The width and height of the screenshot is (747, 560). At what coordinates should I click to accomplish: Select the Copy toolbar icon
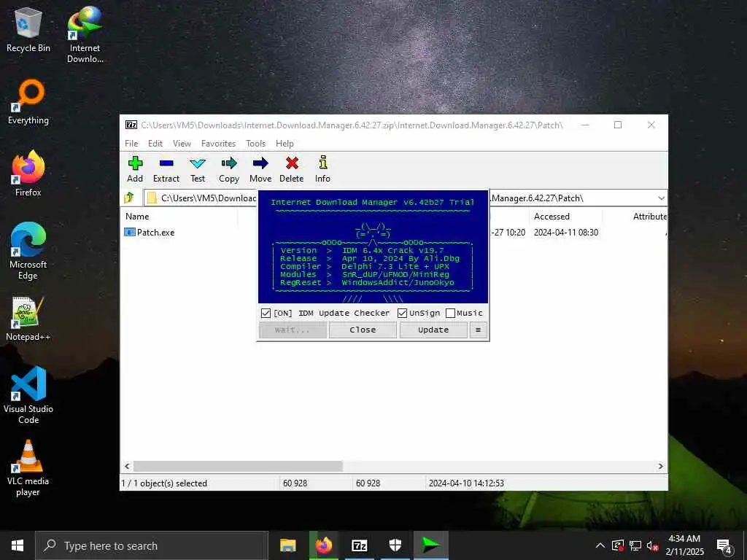pos(229,169)
